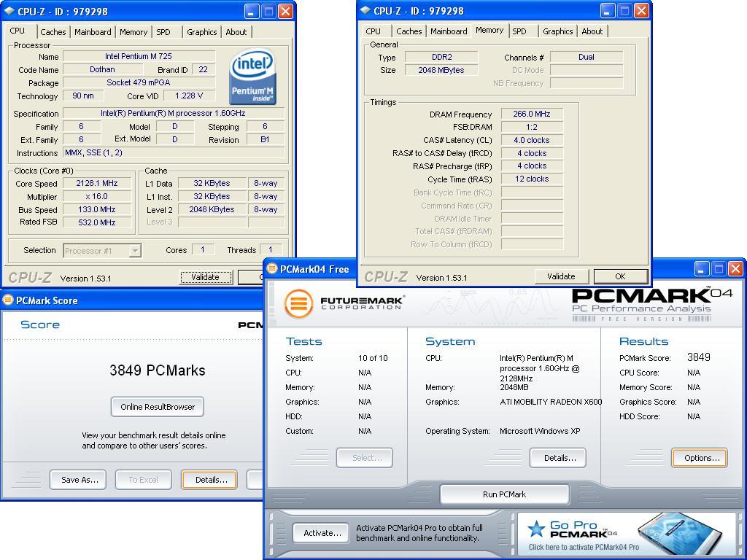This screenshot has height=560, width=747.
Task: Click the Multiplier x 16.0 value
Action: click(97, 196)
